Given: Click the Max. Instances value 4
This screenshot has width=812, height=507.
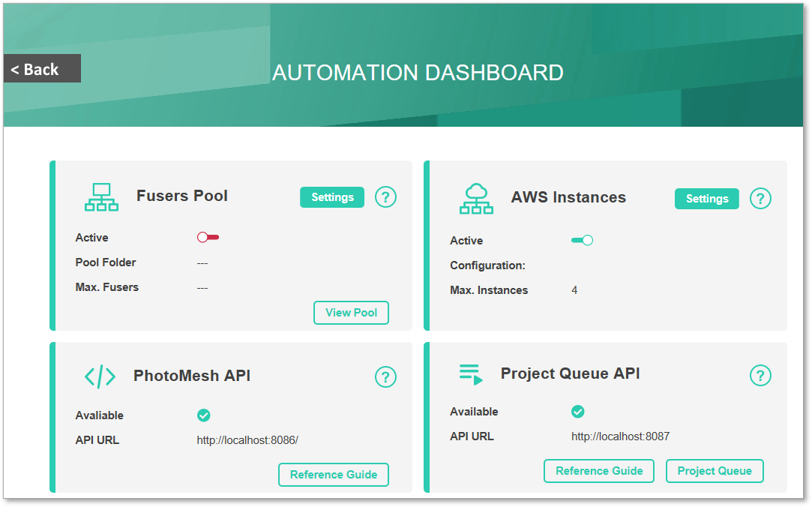Looking at the screenshot, I should click(x=574, y=290).
